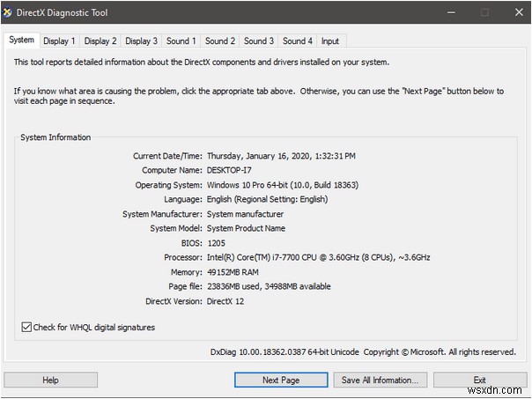
Task: Click the DirectX icon in the title bar
Action: point(7,12)
